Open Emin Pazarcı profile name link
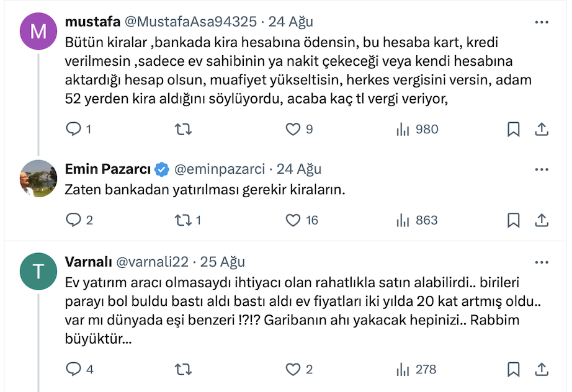 (x=108, y=169)
